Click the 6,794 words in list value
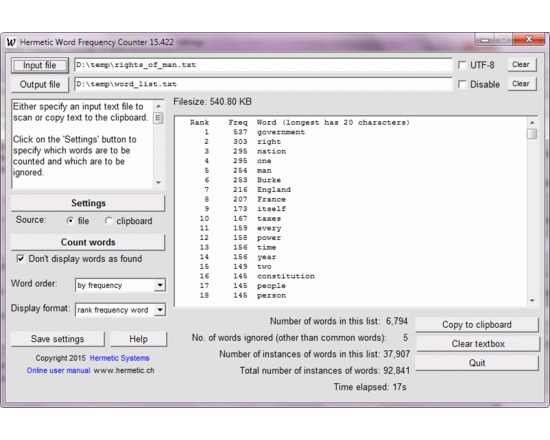This screenshot has width=550, height=440. click(x=397, y=321)
